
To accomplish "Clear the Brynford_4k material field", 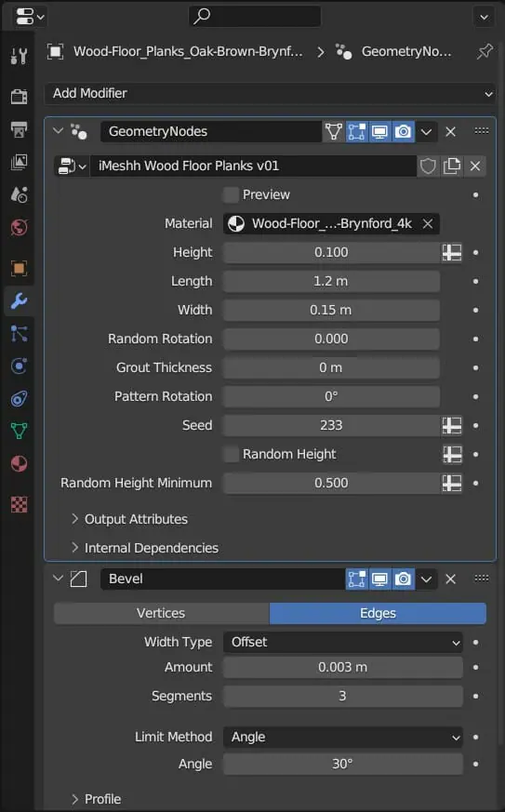I will pos(428,224).
